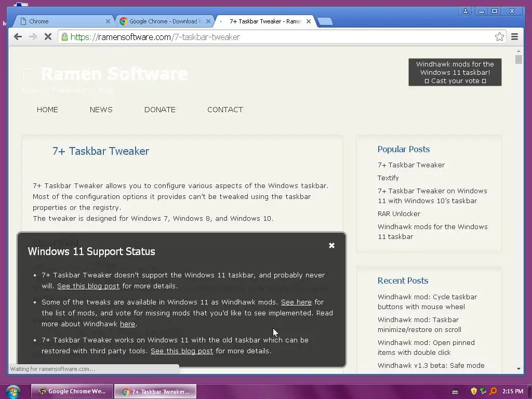This screenshot has width=532, height=399.
Task: Click the Ramen Software site title
Action: 114,74
